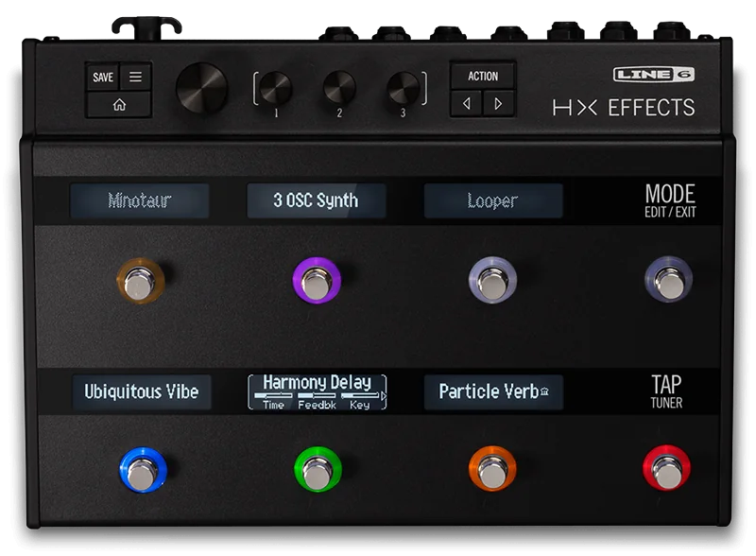Screen dimensions: 756x556
Task: Select the 3 OSC Synth display
Action: click(x=317, y=200)
